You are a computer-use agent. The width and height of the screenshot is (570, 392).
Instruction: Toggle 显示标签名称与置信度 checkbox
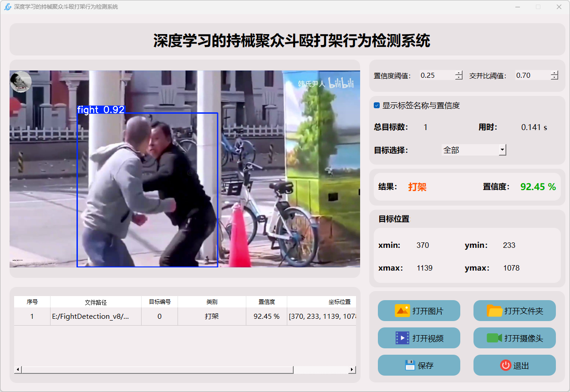pyautogui.click(x=377, y=106)
